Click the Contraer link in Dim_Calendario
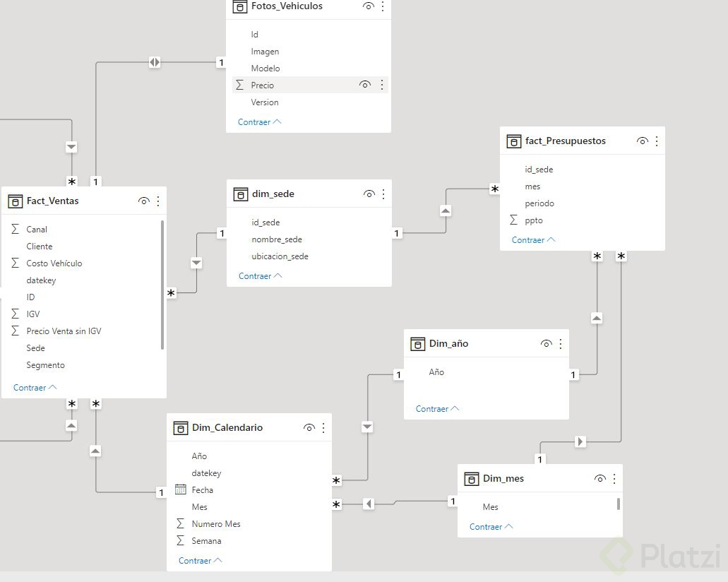This screenshot has width=728, height=582. 200,561
